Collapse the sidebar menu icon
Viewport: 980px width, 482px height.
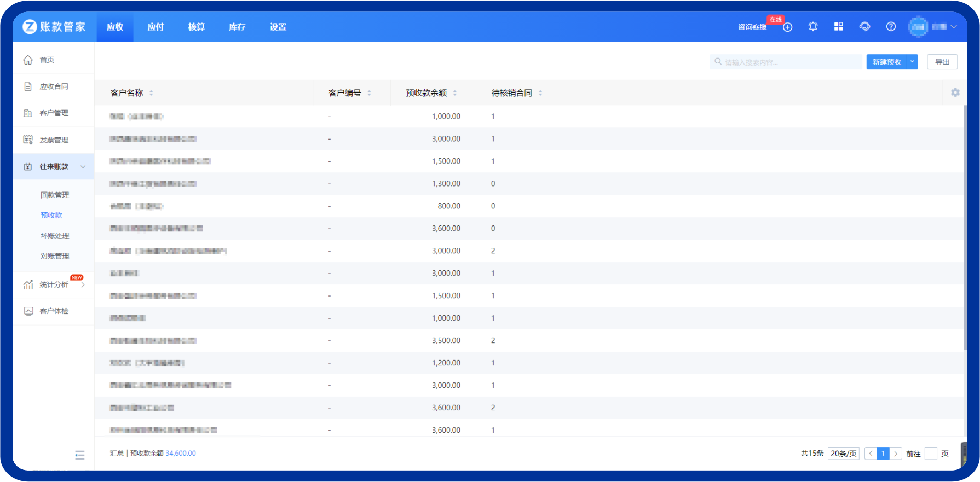click(80, 455)
